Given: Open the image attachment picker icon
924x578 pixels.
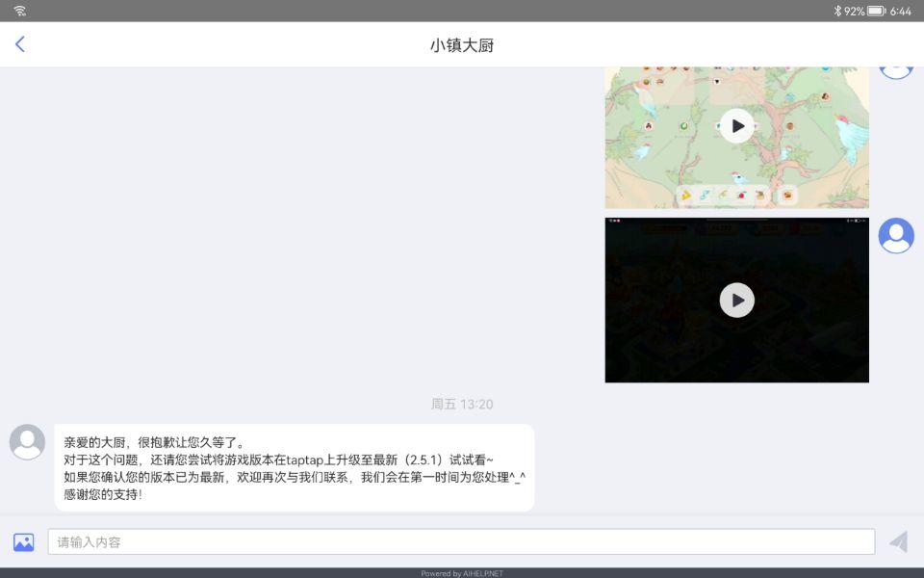Looking at the screenshot, I should click(x=23, y=542).
